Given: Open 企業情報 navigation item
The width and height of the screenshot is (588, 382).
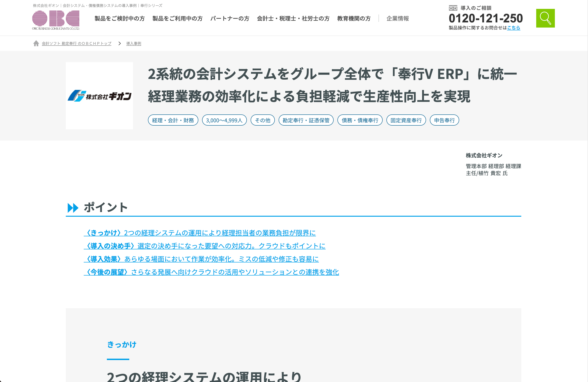Looking at the screenshot, I should (x=398, y=18).
